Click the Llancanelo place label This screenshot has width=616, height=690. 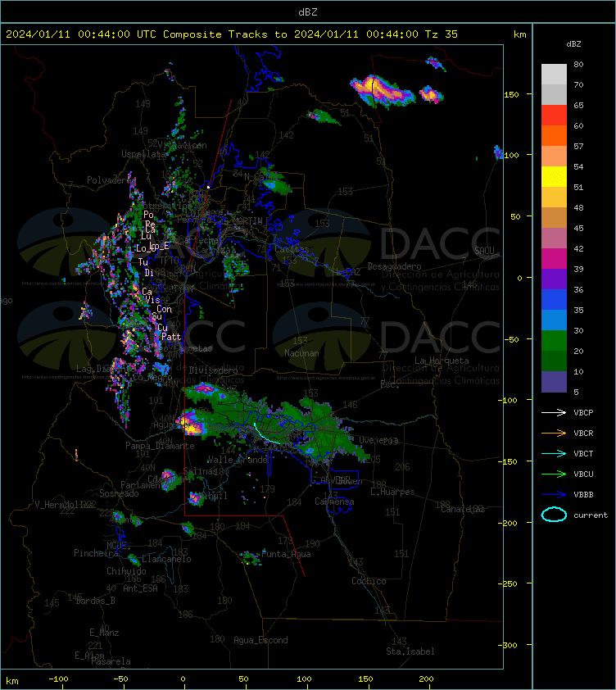point(166,559)
